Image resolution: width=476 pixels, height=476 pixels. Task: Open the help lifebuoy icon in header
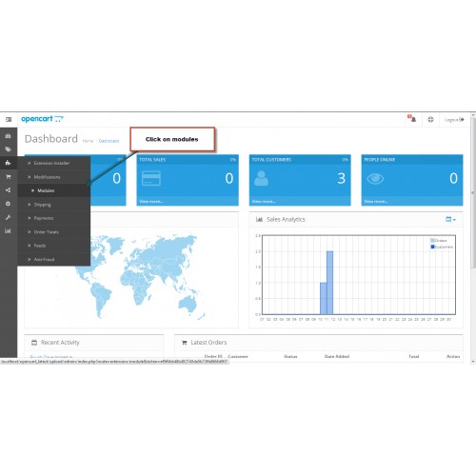430,119
